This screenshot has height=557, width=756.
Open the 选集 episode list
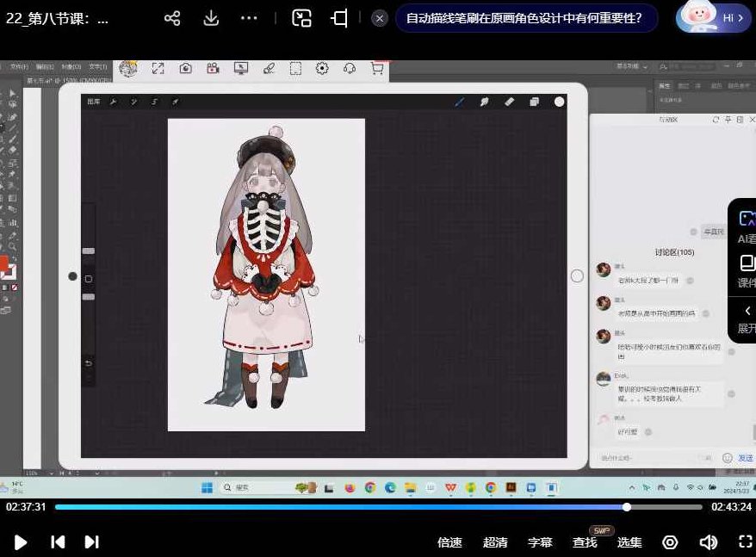tap(629, 542)
